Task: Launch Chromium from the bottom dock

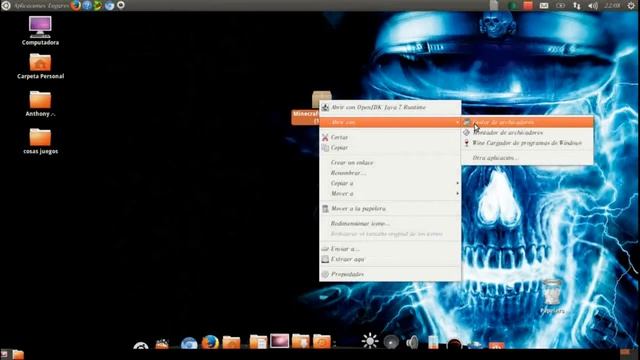Action: coord(189,343)
